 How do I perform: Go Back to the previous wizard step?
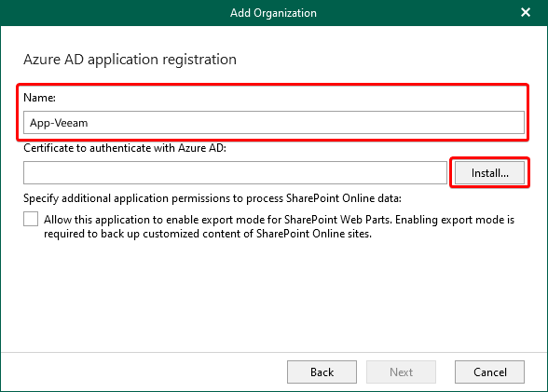pos(322,372)
